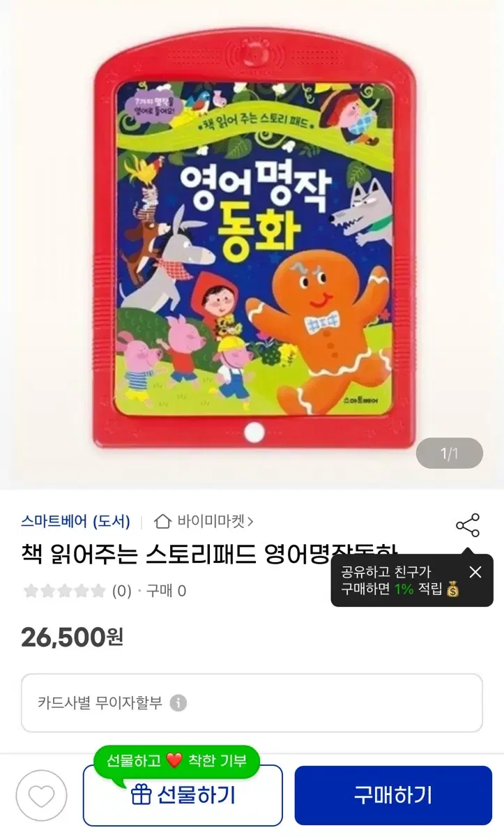Tap the 1/1 image counter badge
Screen dimensions: 504x837
click(450, 453)
